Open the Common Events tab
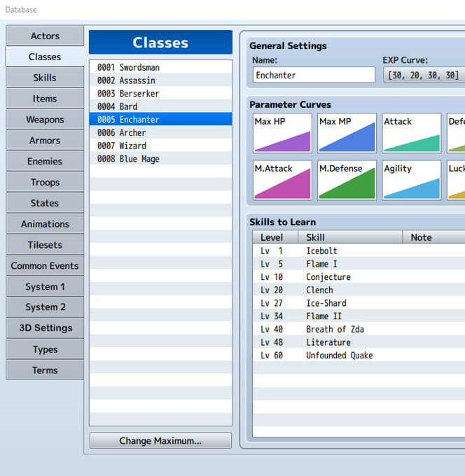The width and height of the screenshot is (465, 476). (x=45, y=266)
